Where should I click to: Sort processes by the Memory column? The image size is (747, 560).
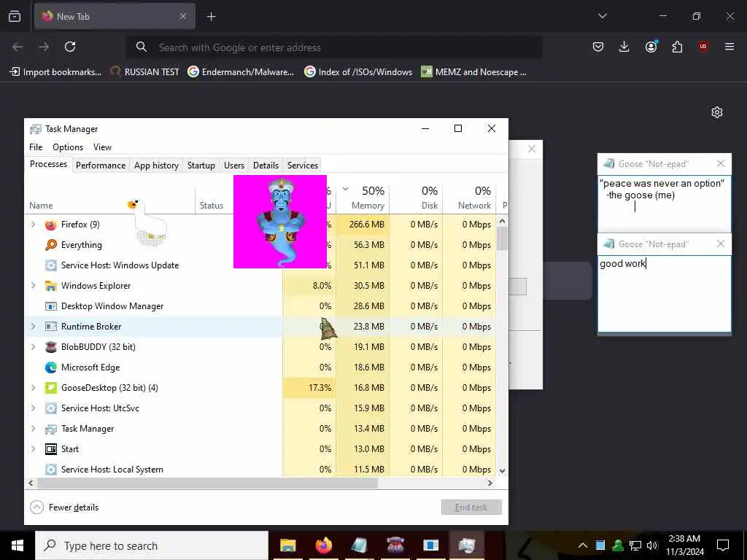[x=363, y=198]
